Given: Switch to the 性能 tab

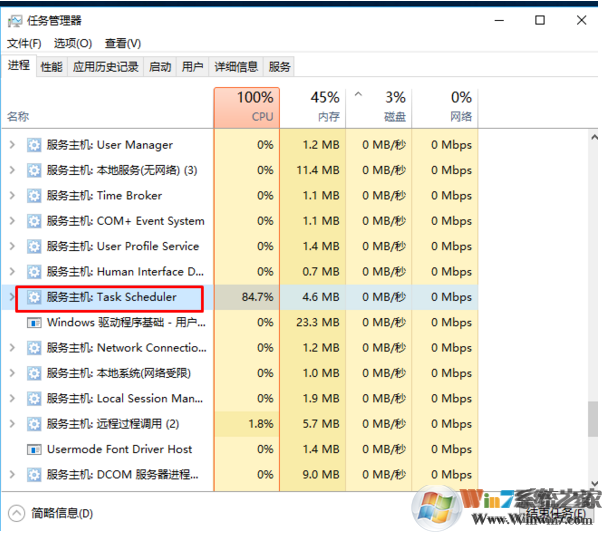Looking at the screenshot, I should pyautogui.click(x=51, y=67).
